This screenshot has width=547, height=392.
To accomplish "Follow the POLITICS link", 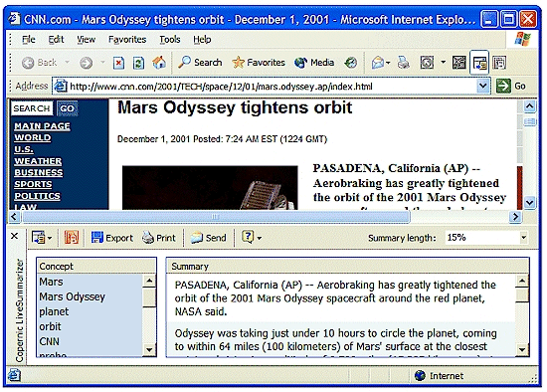I will (37, 196).
